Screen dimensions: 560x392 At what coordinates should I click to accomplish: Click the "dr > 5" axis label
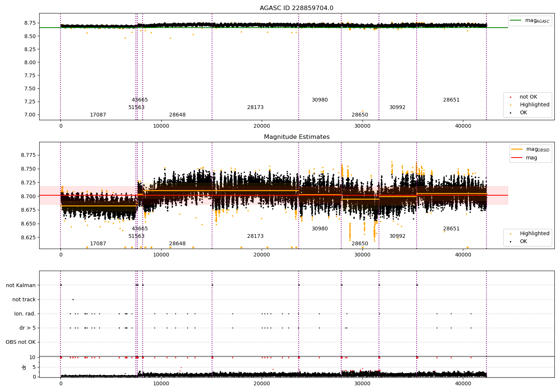pyautogui.click(x=28, y=328)
